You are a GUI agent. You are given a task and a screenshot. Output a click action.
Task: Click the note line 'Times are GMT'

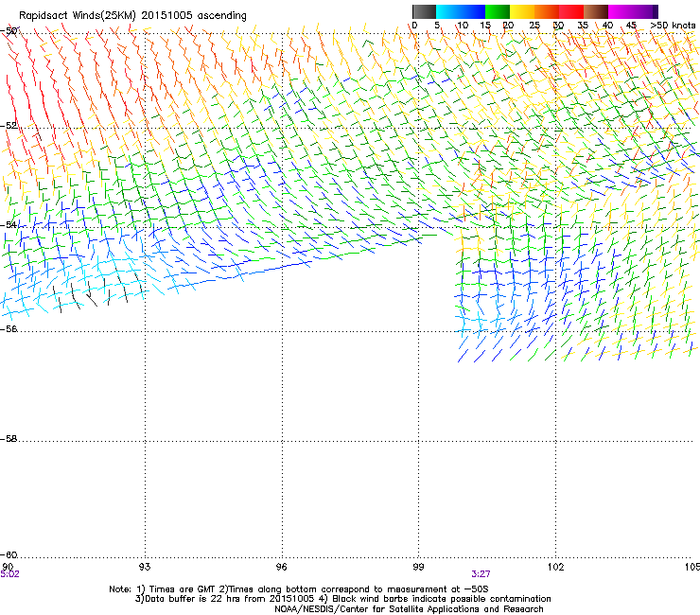click(x=183, y=589)
